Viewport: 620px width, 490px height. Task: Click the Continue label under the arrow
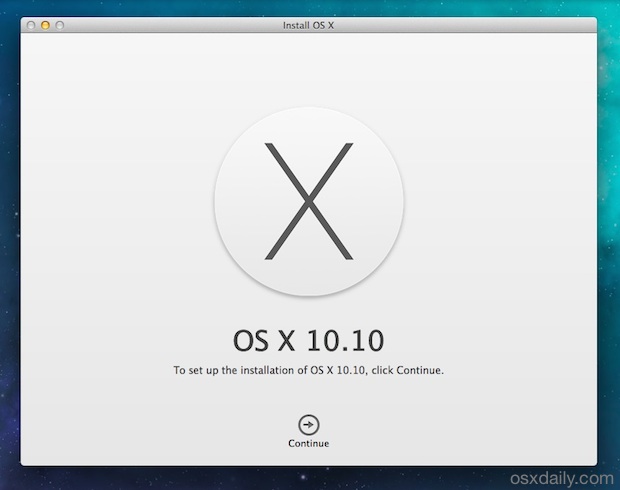point(308,443)
